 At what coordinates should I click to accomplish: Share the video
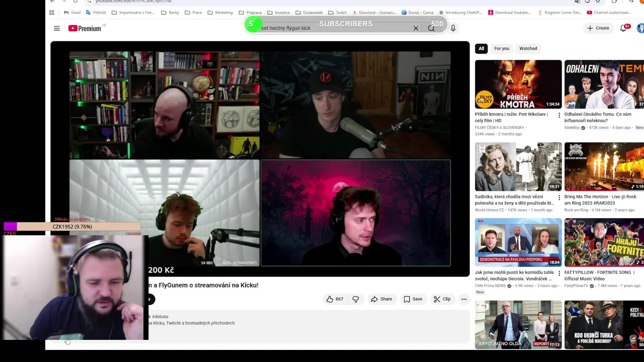[381, 299]
